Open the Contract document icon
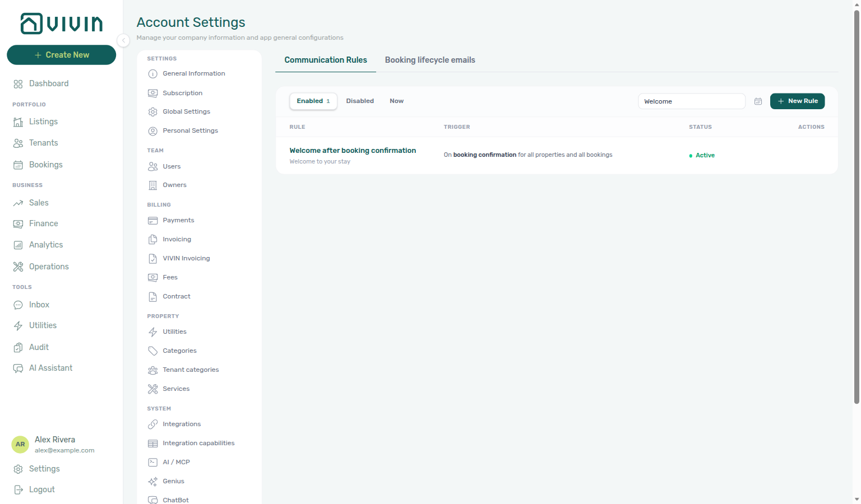861x504 pixels. [x=152, y=296]
